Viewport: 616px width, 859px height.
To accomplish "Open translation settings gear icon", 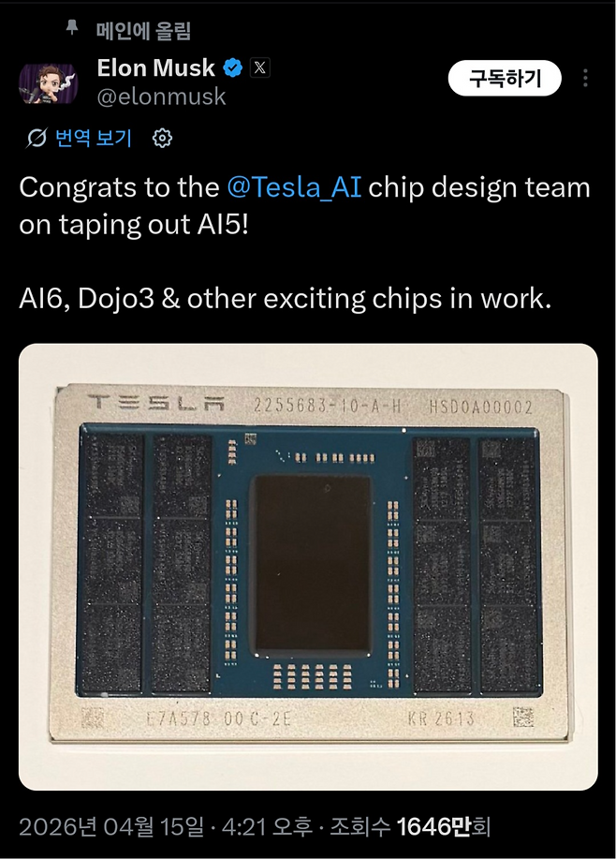I will point(162,139).
